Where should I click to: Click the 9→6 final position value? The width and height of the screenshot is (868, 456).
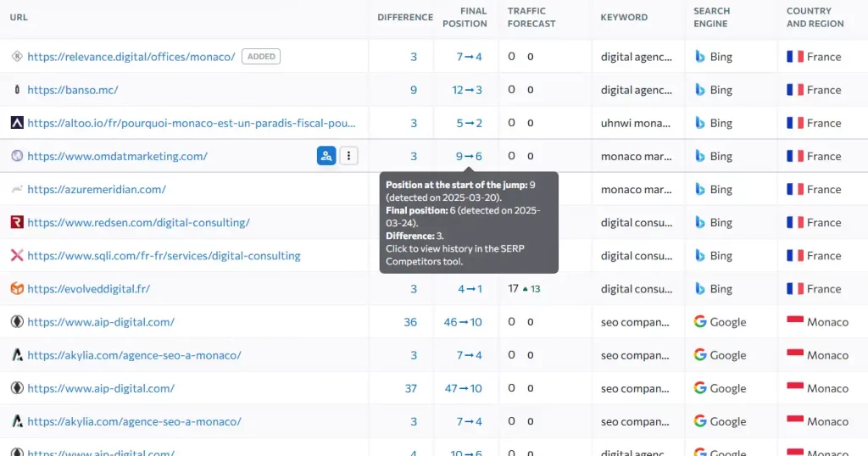(469, 156)
